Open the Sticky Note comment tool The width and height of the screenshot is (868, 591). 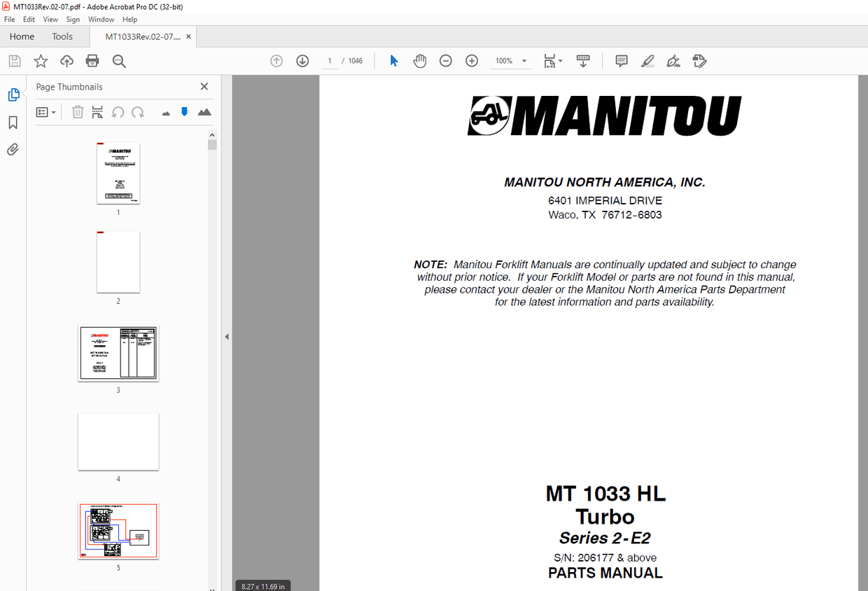tap(621, 61)
